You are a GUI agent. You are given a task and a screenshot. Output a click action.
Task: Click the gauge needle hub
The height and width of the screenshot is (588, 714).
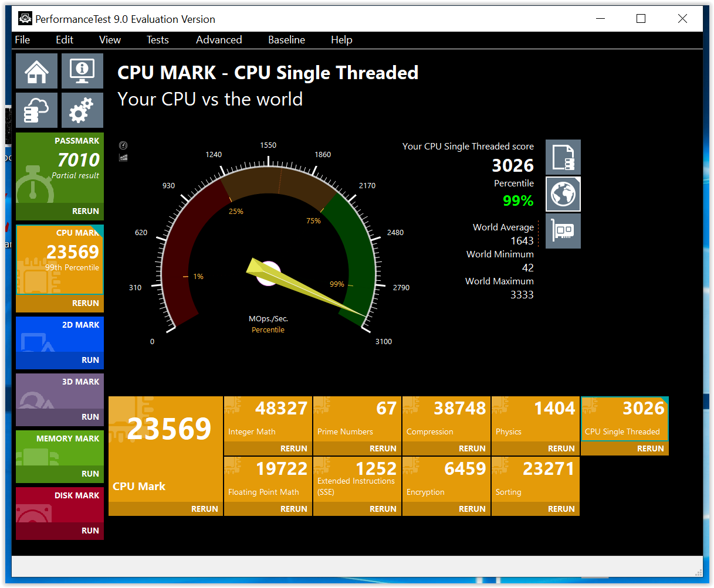click(x=268, y=274)
